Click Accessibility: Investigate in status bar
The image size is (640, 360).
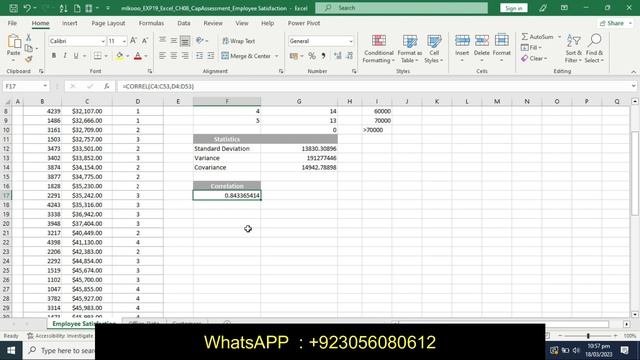pos(60,336)
